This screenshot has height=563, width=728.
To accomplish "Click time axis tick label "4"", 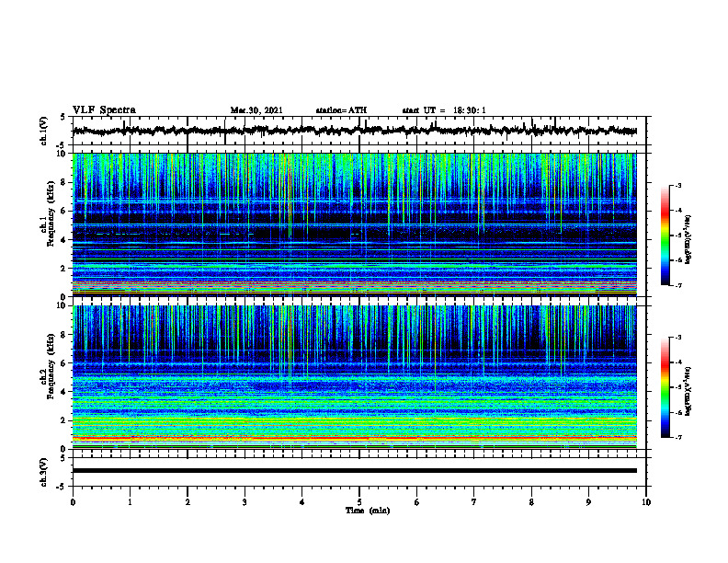I will (302, 502).
